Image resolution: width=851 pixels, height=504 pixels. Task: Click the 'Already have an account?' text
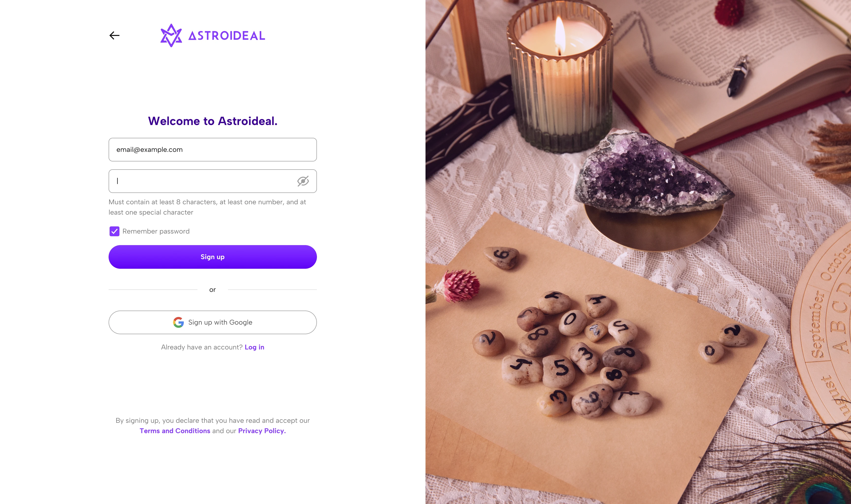(202, 347)
